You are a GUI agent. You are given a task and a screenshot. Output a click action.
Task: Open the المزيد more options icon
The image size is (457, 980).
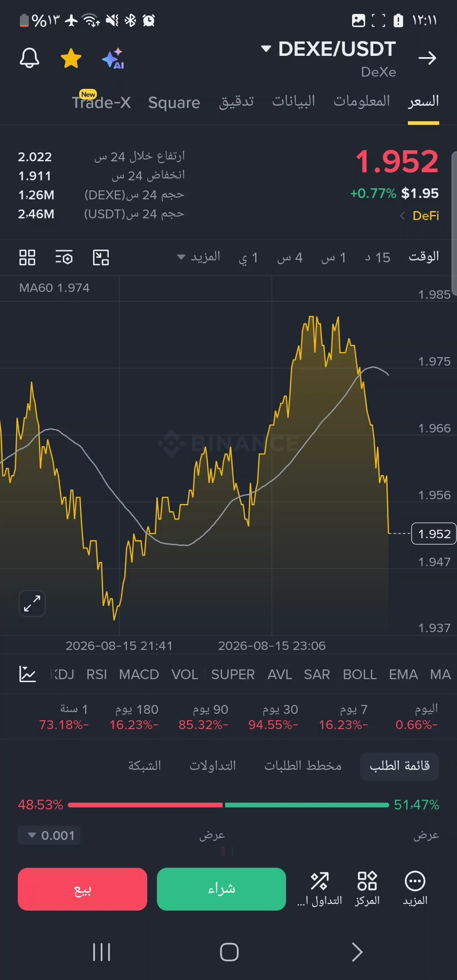[415, 889]
